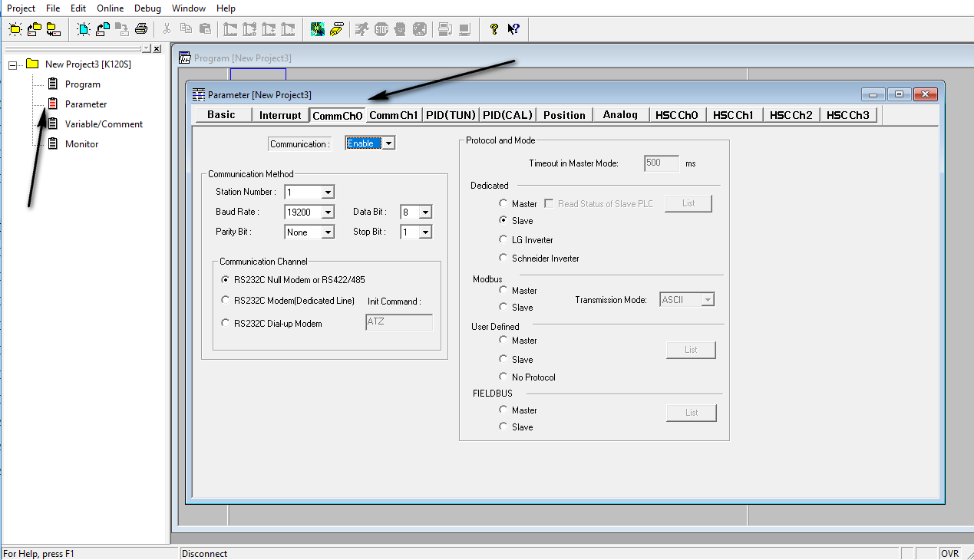The height and width of the screenshot is (560, 974).
Task: Open Variable/Comment in project tree
Action: coord(104,124)
